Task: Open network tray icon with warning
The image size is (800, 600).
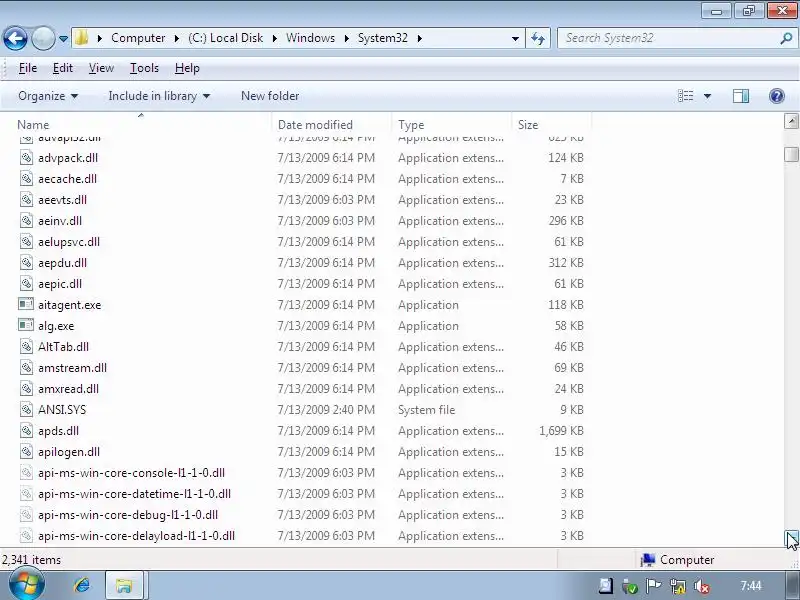Action: point(678,586)
